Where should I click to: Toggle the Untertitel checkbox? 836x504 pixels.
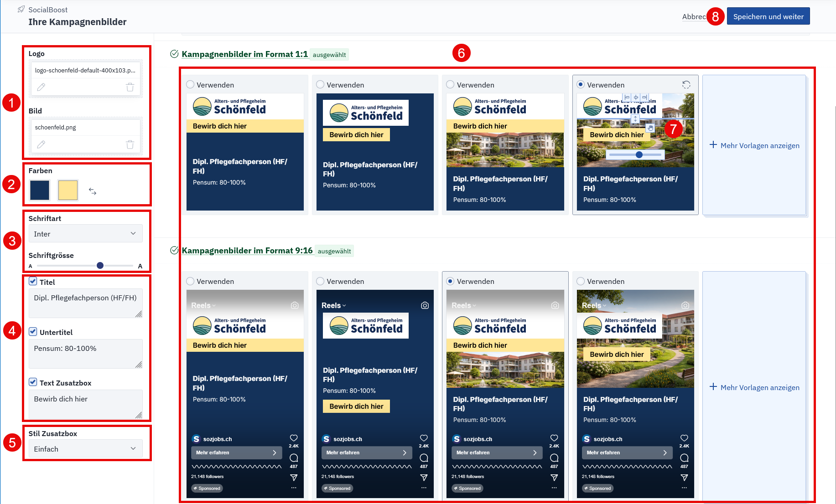point(33,332)
